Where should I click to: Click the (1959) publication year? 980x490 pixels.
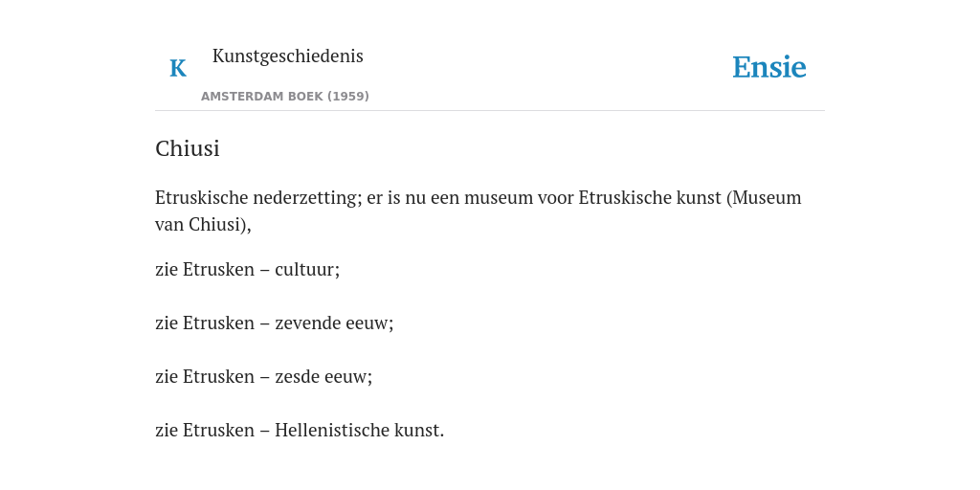[348, 97]
